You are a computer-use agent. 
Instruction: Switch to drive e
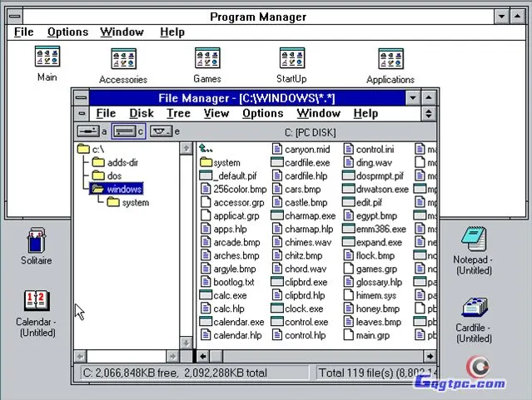tap(162, 131)
